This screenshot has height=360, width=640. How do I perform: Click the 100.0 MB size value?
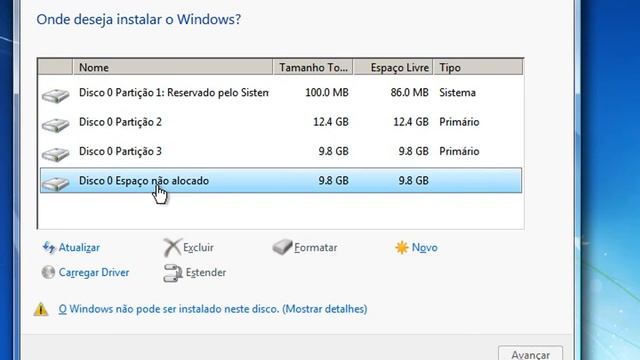click(x=327, y=93)
